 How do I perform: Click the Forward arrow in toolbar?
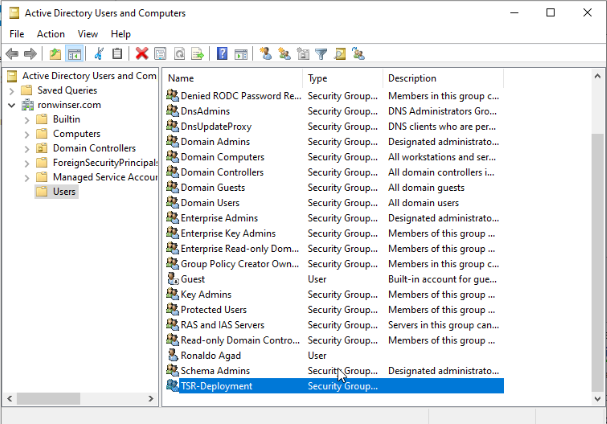click(30, 54)
